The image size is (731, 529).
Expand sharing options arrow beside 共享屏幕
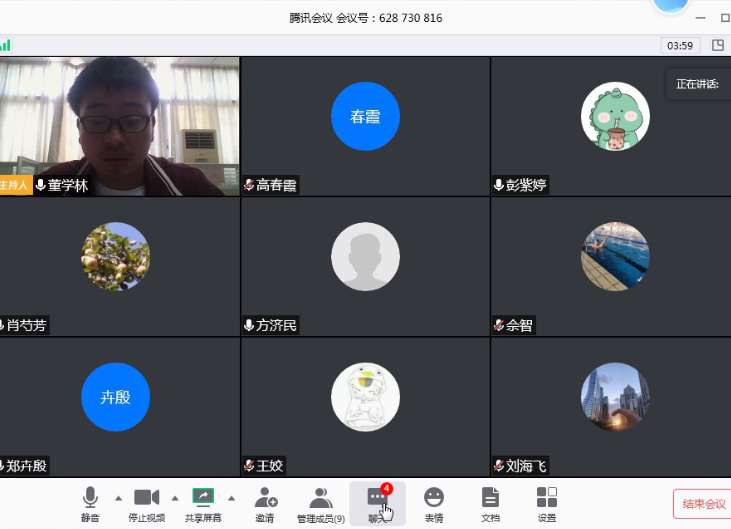coord(231,498)
